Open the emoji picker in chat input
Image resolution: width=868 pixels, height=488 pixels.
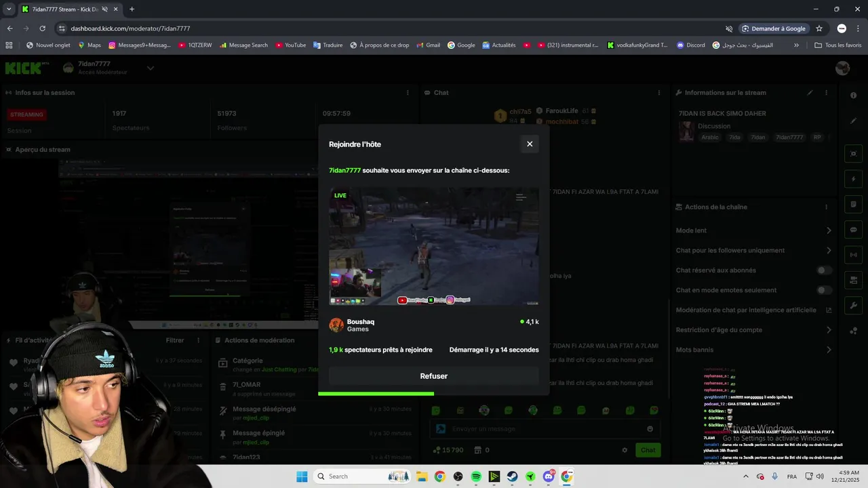tap(650, 429)
